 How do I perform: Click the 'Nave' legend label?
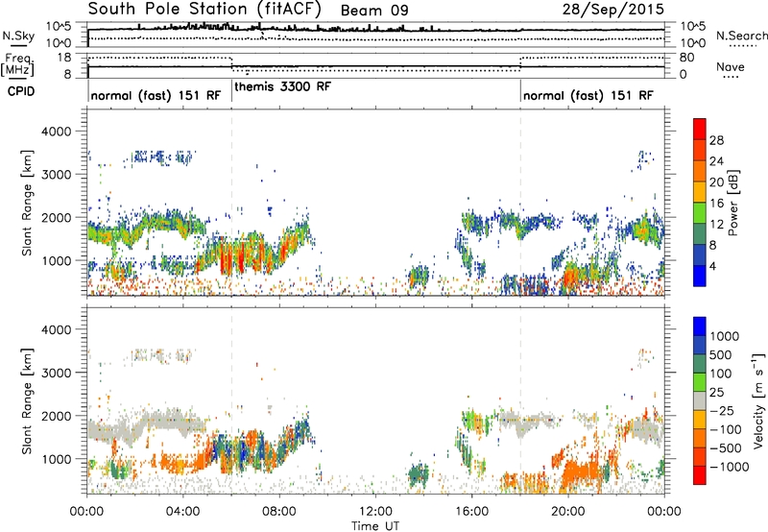click(731, 66)
